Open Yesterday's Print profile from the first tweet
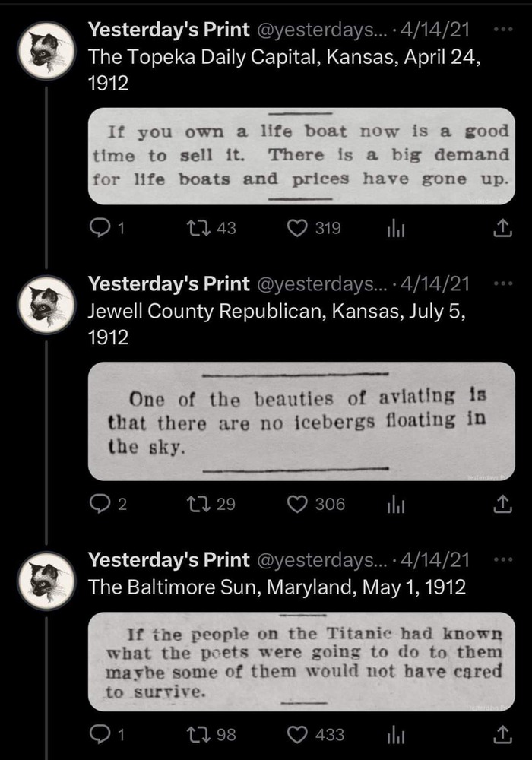The image size is (532, 760). click(169, 30)
